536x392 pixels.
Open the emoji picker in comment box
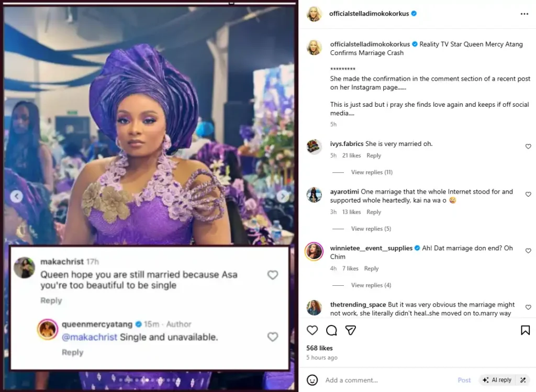[312, 380]
